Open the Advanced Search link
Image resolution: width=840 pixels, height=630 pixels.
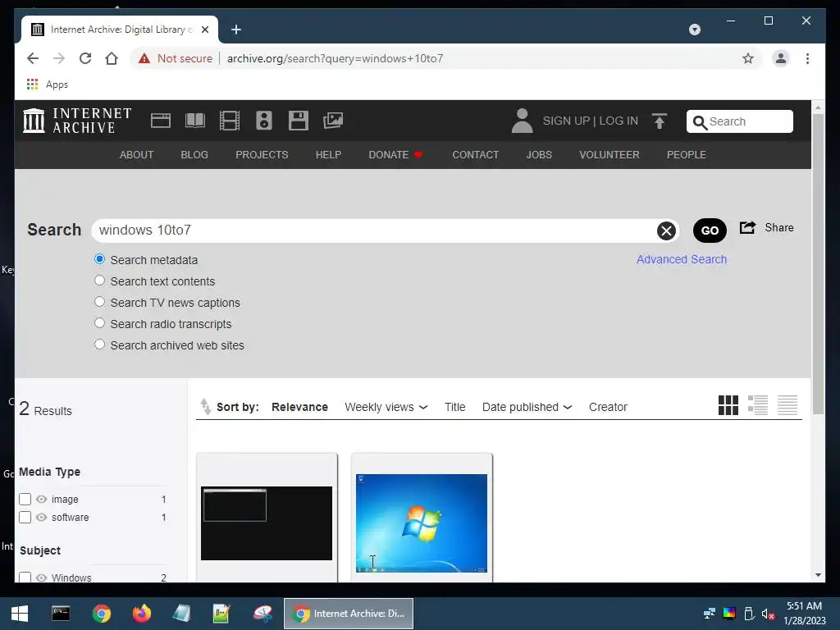click(682, 259)
